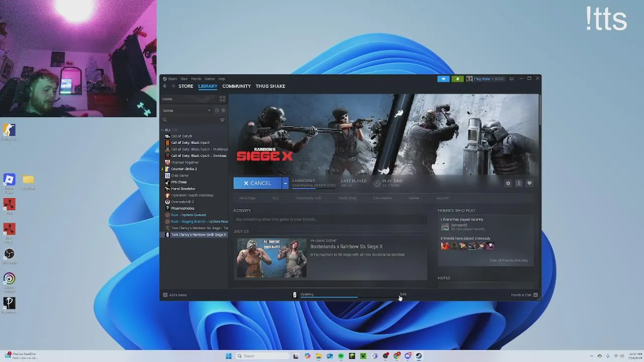
Task: Open the Thug Shake account menu
Action: coord(485,79)
